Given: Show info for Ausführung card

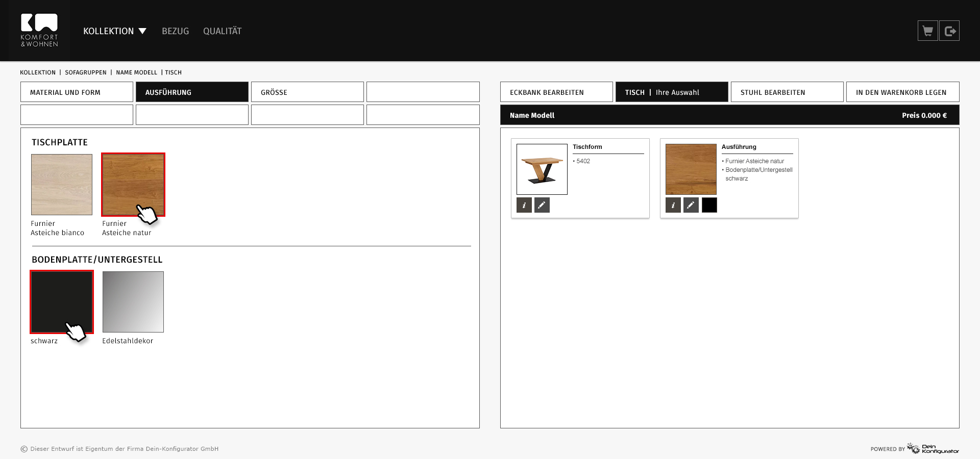Looking at the screenshot, I should coord(673,205).
